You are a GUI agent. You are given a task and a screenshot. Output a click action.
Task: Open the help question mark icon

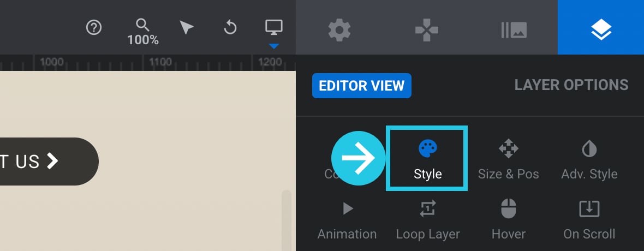(94, 28)
